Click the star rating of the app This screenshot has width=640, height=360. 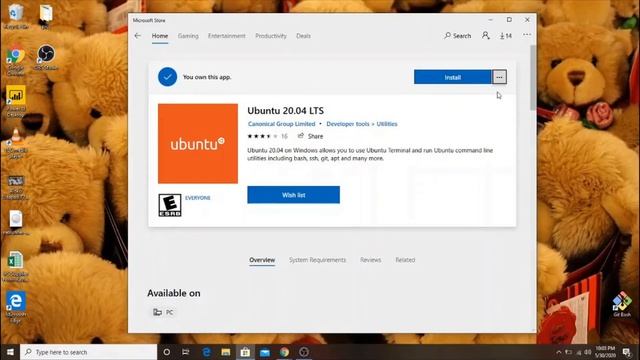click(x=263, y=136)
